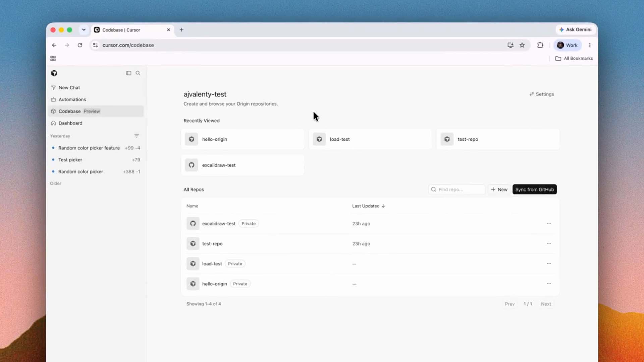
Task: Click hello-origin card repo icon
Action: tap(192, 139)
